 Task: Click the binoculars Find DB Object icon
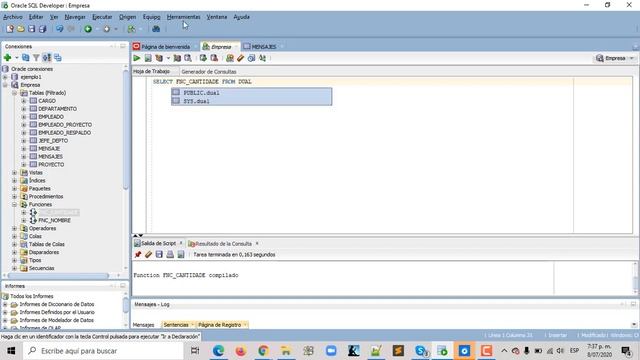[156, 29]
